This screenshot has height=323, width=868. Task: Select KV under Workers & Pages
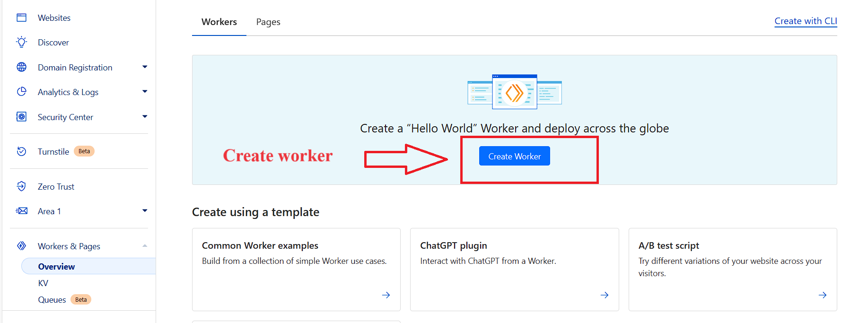tap(43, 283)
